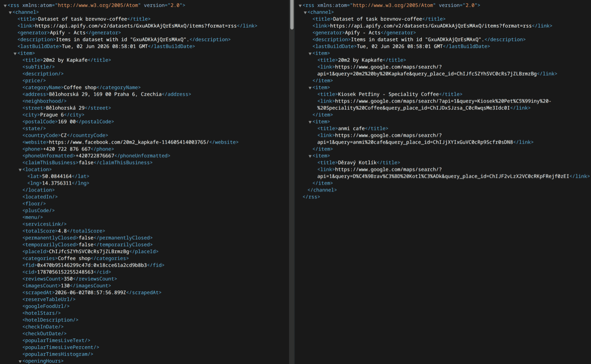Click reviewsCount 350 line
The height and width of the screenshot is (364, 591).
69,279
